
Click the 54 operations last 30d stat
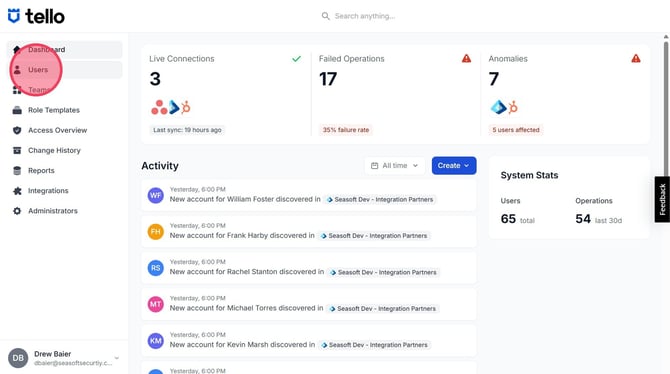coord(598,219)
